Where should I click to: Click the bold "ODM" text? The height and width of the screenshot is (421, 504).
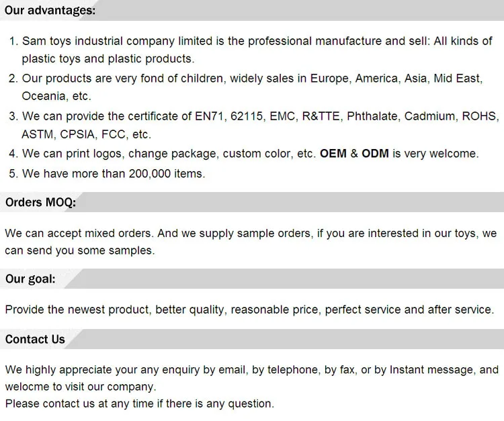point(375,154)
